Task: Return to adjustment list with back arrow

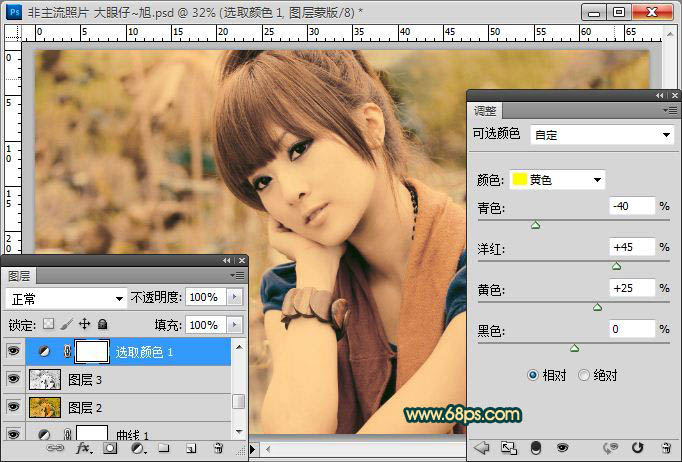Action: point(481,447)
